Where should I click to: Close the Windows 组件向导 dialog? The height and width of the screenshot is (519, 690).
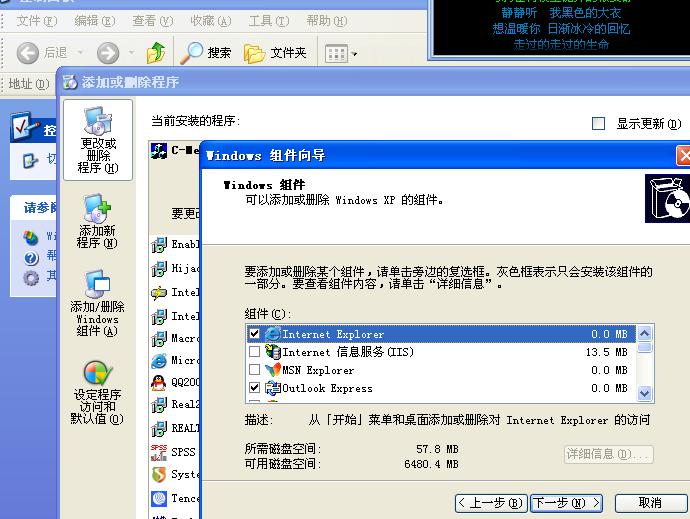tap(684, 155)
